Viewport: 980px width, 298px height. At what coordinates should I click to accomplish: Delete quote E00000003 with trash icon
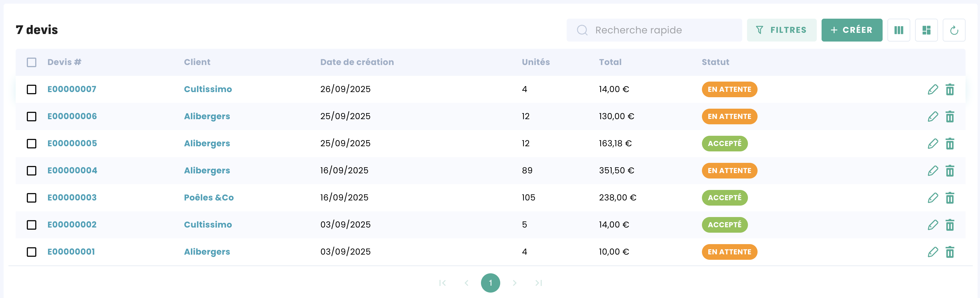[950, 197]
